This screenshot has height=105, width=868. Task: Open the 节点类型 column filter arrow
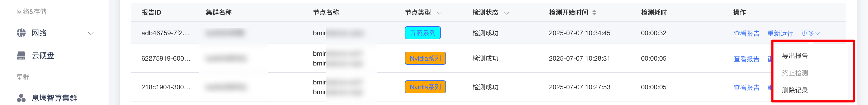tap(439, 13)
